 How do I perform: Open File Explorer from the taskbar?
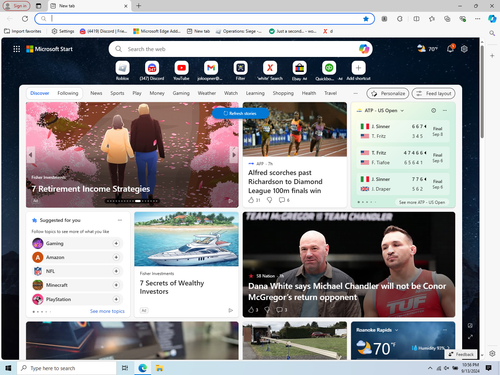coord(160,368)
